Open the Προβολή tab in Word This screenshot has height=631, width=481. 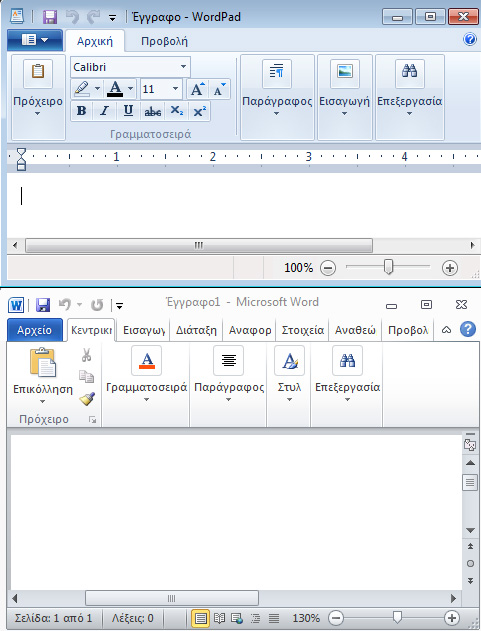pos(408,330)
